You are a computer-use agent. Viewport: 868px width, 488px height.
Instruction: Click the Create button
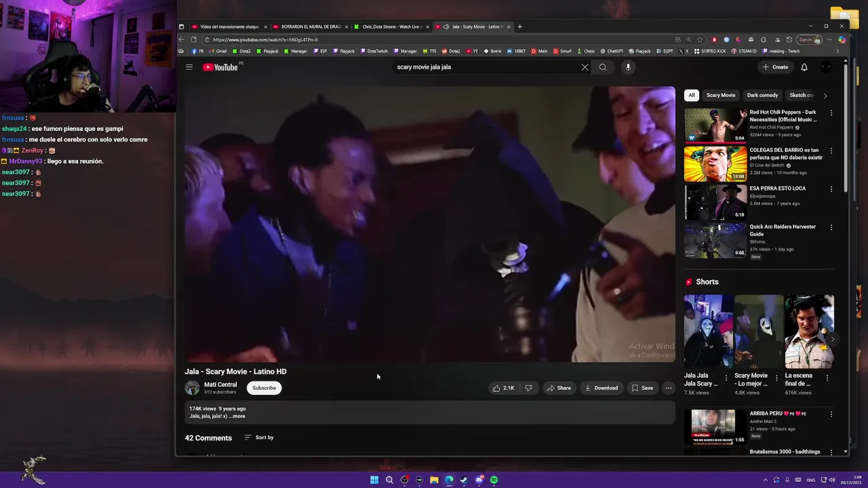[x=775, y=67]
